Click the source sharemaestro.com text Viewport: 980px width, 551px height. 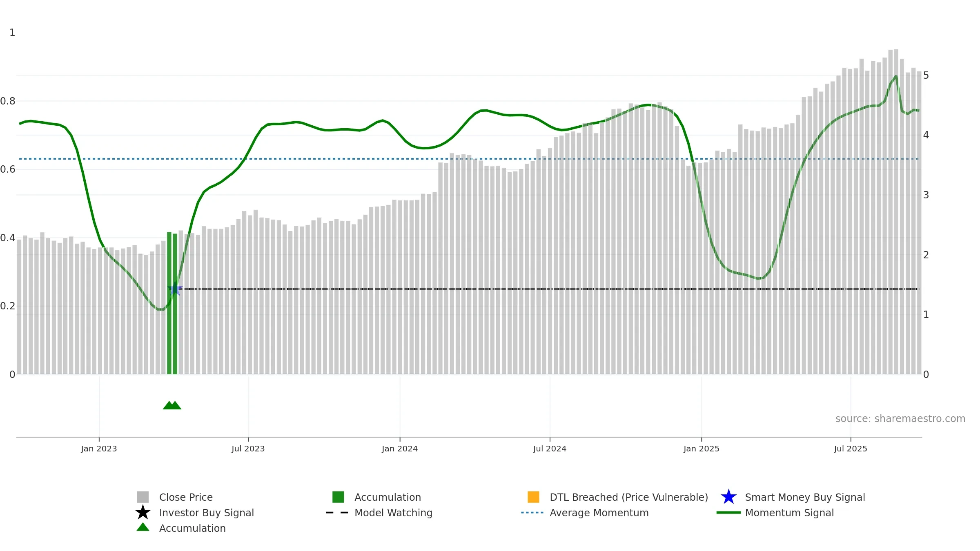900,419
